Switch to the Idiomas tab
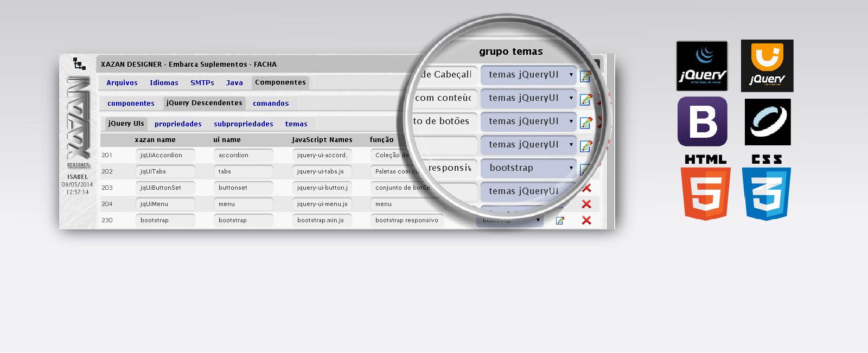This screenshot has height=353, width=868. (x=164, y=83)
